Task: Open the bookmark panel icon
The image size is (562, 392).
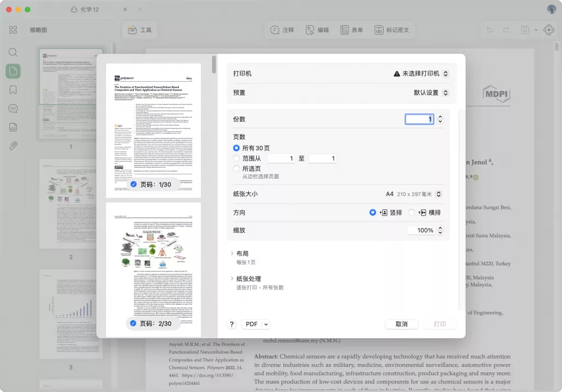Action: [x=13, y=90]
